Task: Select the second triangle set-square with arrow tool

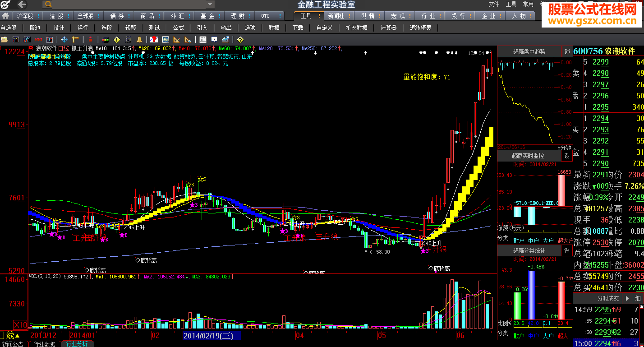Action: (188, 40)
